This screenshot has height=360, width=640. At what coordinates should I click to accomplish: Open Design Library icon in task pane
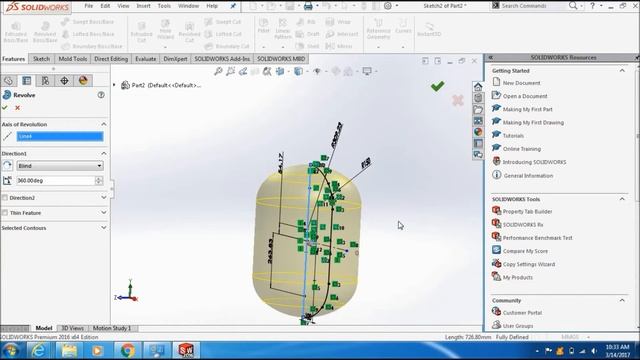click(x=478, y=98)
